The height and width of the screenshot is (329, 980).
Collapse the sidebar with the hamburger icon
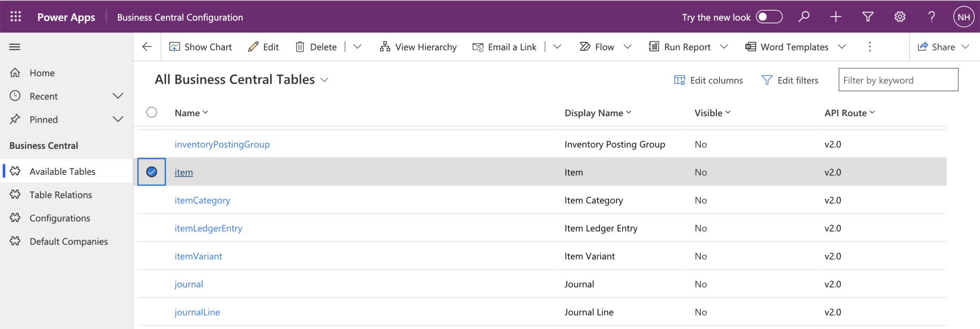click(15, 47)
